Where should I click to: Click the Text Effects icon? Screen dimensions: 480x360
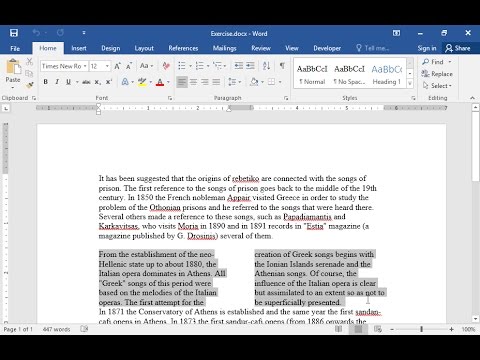[125, 82]
